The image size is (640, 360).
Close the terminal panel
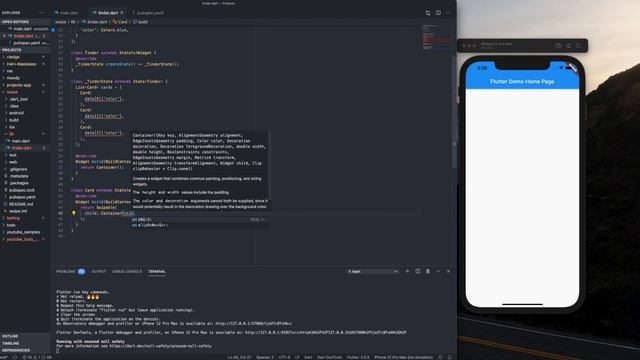coord(448,271)
